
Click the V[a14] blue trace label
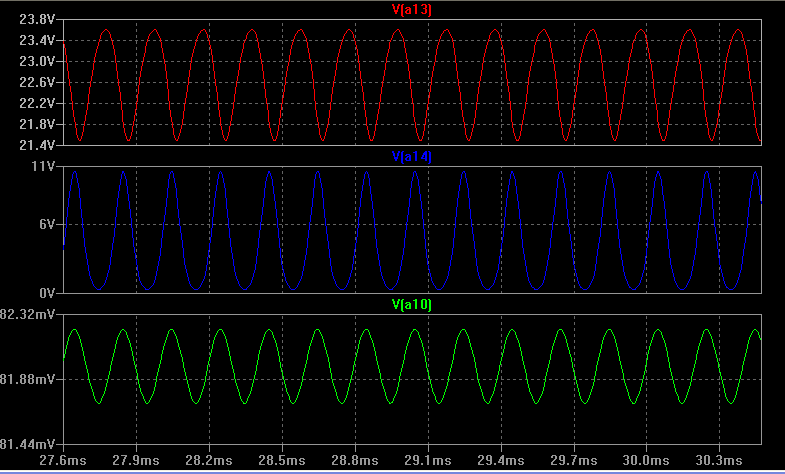coord(412,157)
